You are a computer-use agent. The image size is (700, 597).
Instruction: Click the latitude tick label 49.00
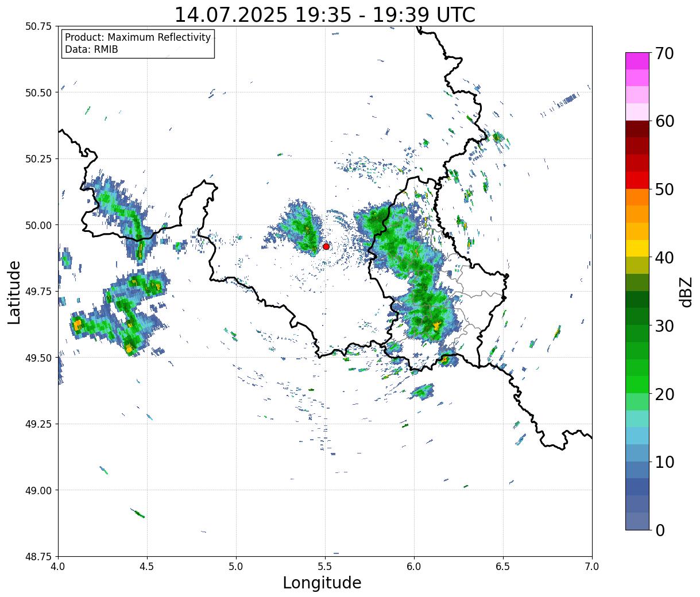(x=38, y=490)
